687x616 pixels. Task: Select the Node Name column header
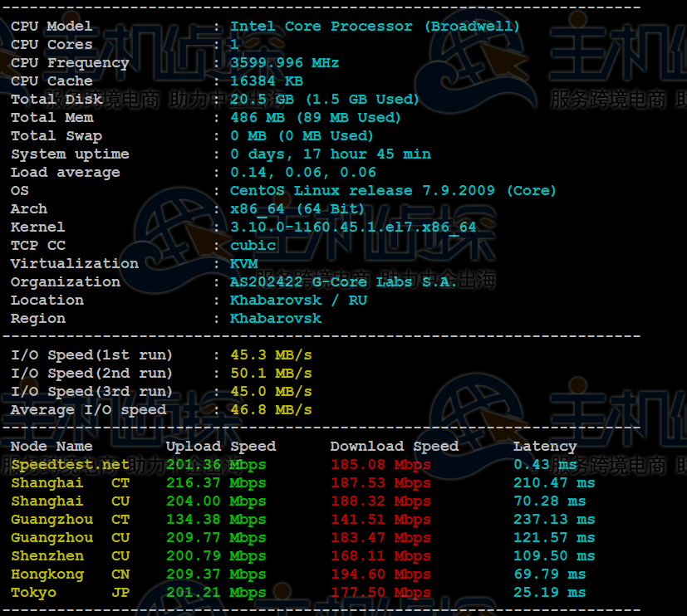click(x=47, y=446)
